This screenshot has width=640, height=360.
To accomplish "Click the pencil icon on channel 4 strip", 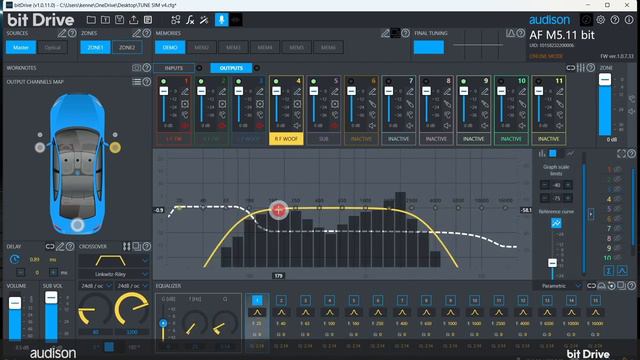I will [298, 91].
